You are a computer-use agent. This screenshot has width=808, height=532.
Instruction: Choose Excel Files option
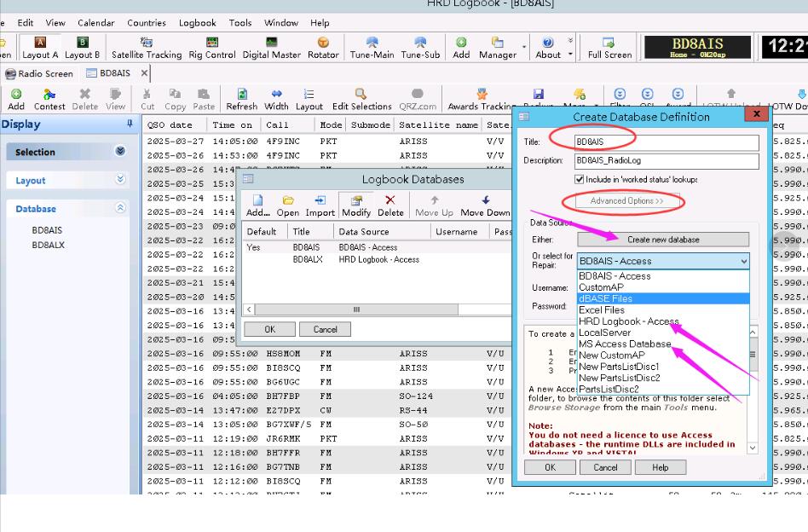pos(663,309)
